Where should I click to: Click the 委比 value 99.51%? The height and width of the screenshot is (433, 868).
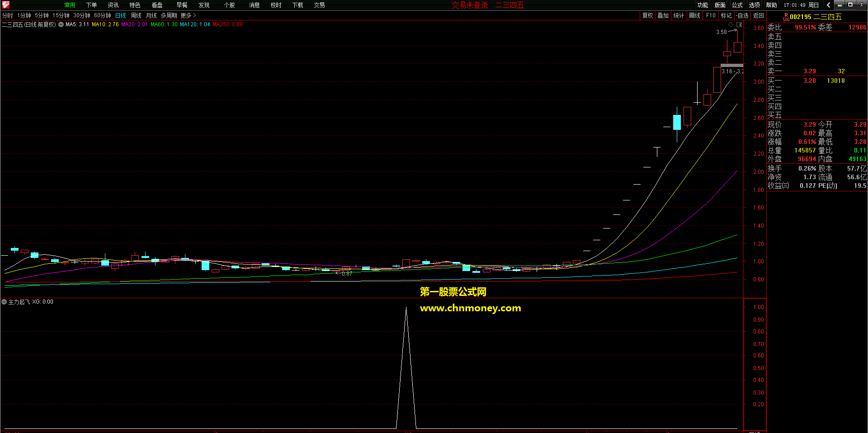(806, 27)
